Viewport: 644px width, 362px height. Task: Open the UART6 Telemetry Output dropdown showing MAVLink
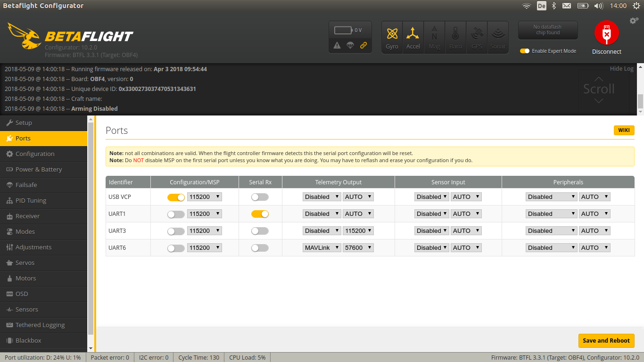click(322, 247)
